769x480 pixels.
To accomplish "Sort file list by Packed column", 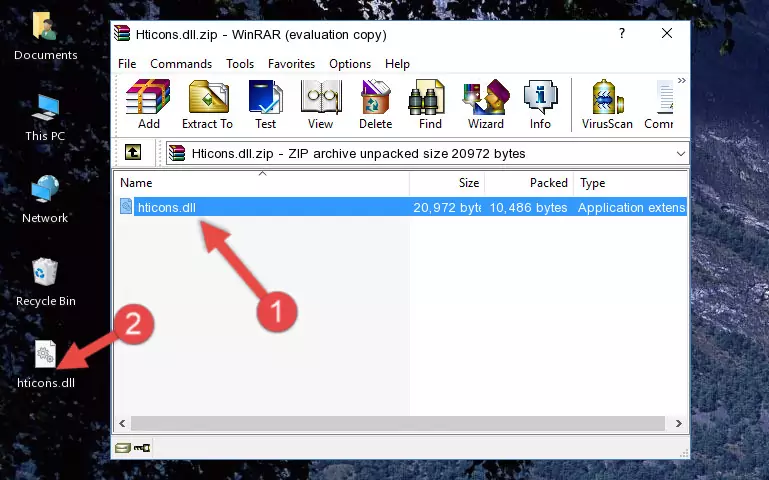I will point(529,183).
